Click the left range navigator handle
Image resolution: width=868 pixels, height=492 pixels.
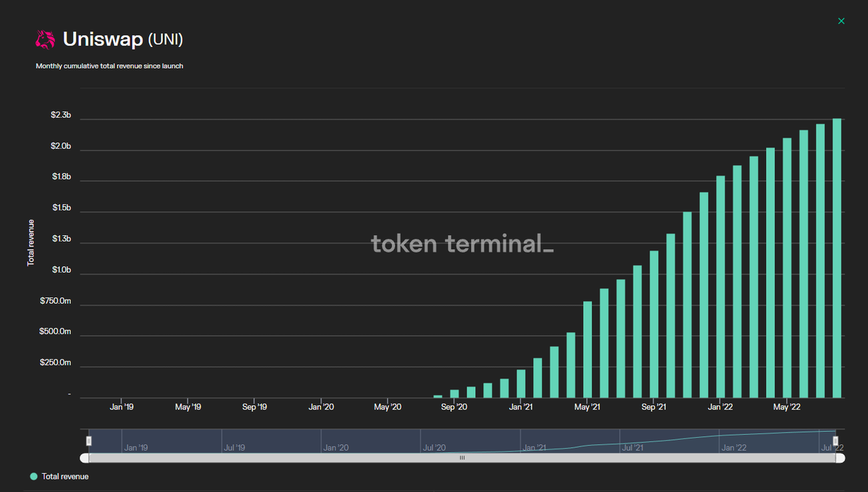tap(89, 441)
